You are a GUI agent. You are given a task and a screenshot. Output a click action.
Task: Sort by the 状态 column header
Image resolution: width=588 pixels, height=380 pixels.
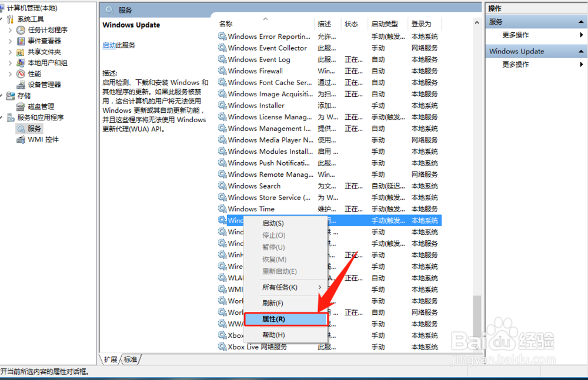point(355,24)
